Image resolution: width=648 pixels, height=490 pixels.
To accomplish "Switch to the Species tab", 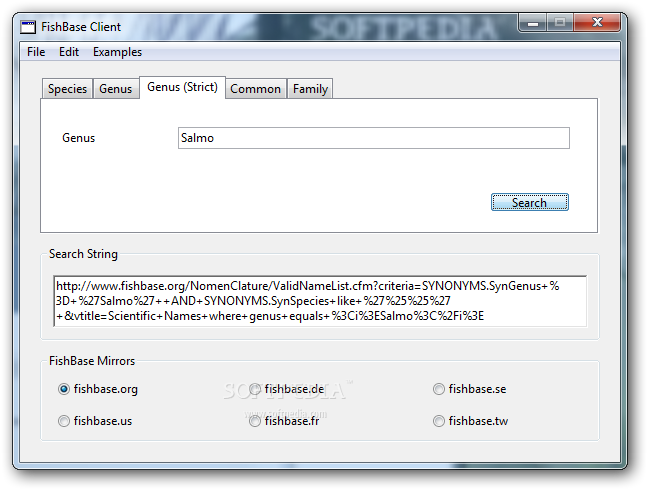I will coord(67,89).
